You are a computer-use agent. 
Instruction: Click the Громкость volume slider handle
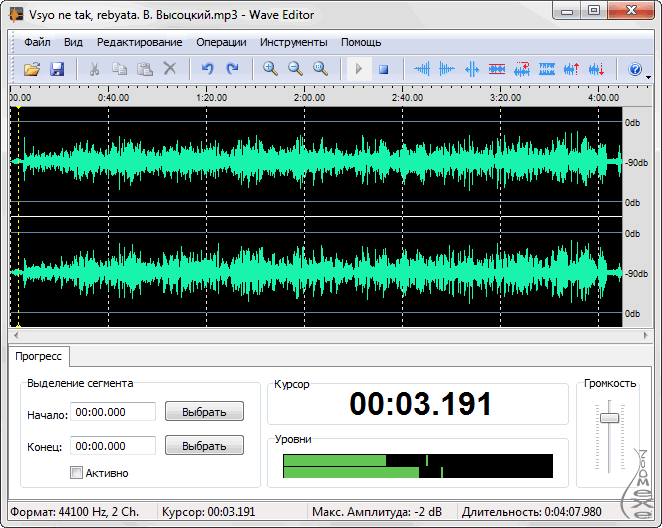[609, 417]
